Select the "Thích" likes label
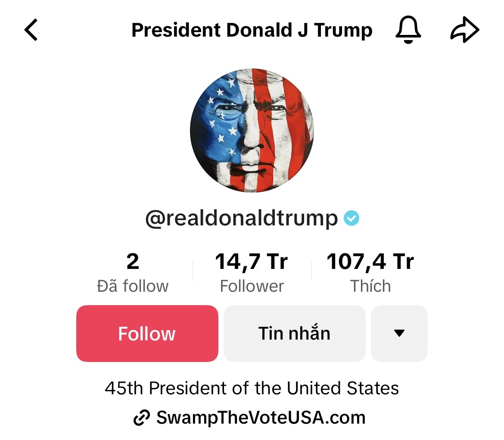The height and width of the screenshot is (440, 504). pyautogui.click(x=370, y=286)
